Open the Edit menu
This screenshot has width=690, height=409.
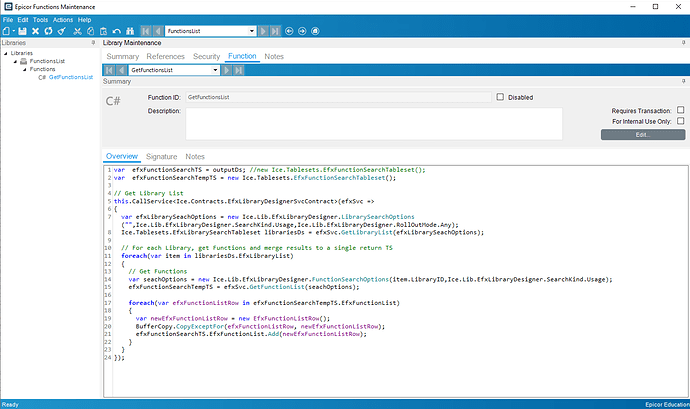point(23,20)
